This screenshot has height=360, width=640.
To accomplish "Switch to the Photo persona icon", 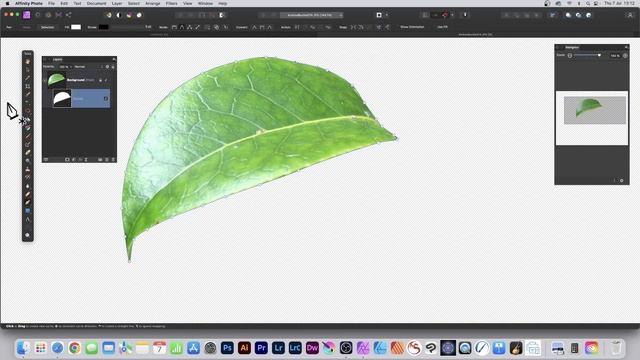I will pyautogui.click(x=27, y=15).
